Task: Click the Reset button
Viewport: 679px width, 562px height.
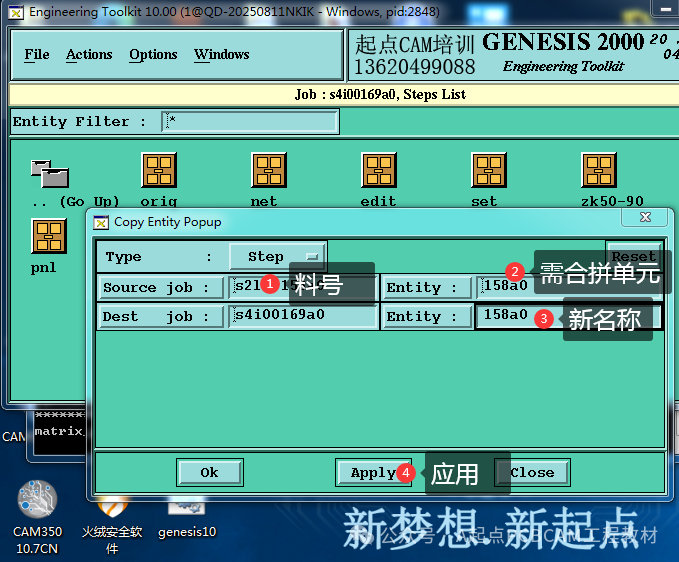Action: pyautogui.click(x=634, y=256)
